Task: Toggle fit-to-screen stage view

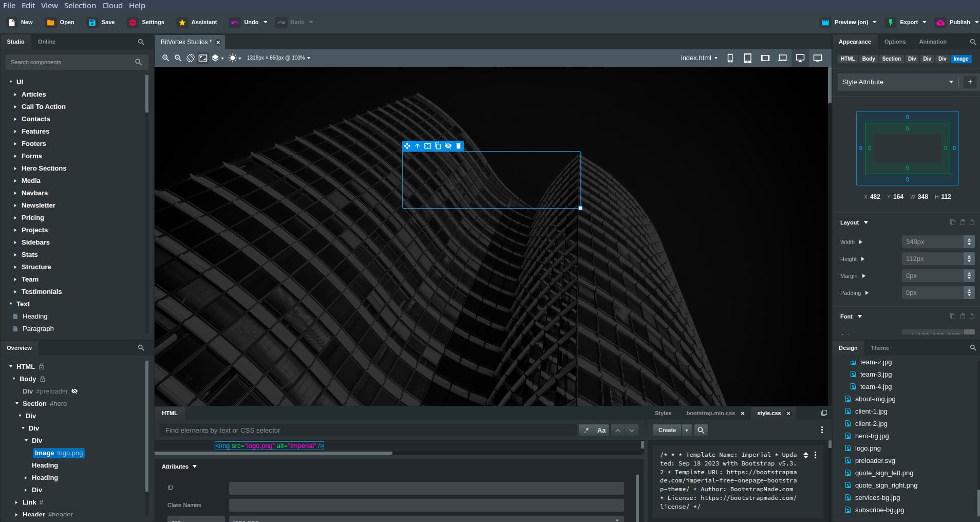Action: coord(203,58)
